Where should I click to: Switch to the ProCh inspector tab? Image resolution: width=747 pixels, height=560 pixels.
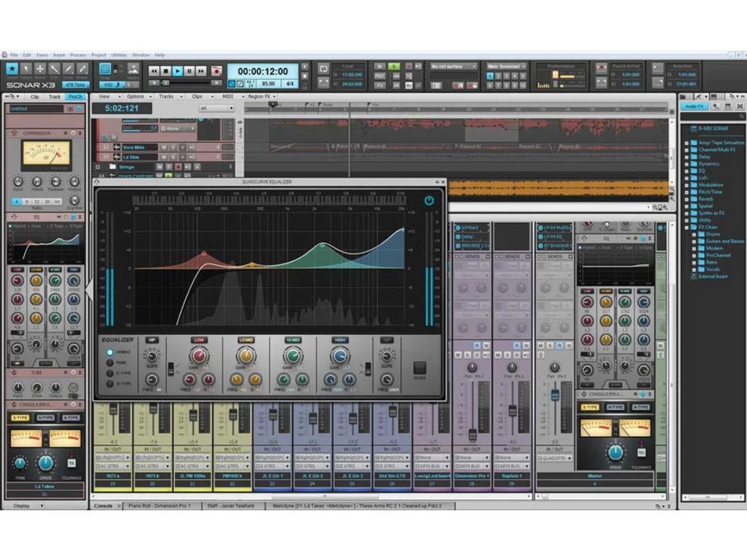click(75, 97)
